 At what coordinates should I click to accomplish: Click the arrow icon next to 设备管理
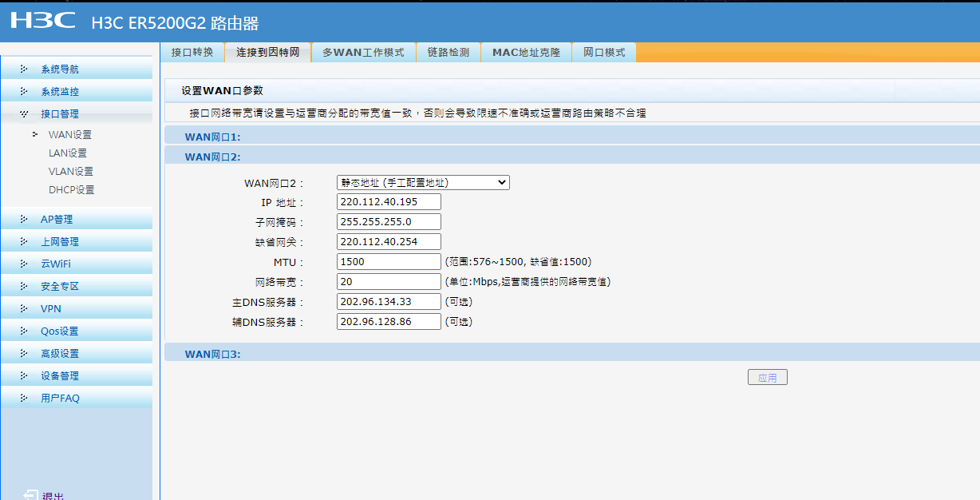24,376
